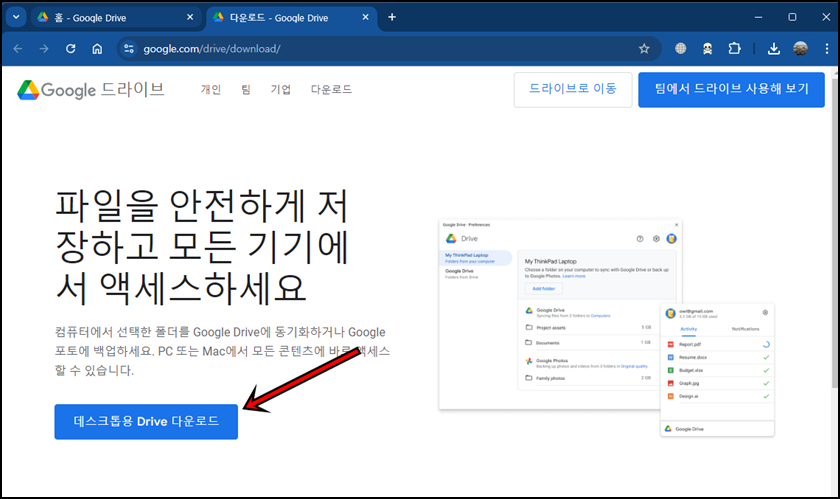Maximize the browser window
The width and height of the screenshot is (840, 499).
[x=792, y=17]
